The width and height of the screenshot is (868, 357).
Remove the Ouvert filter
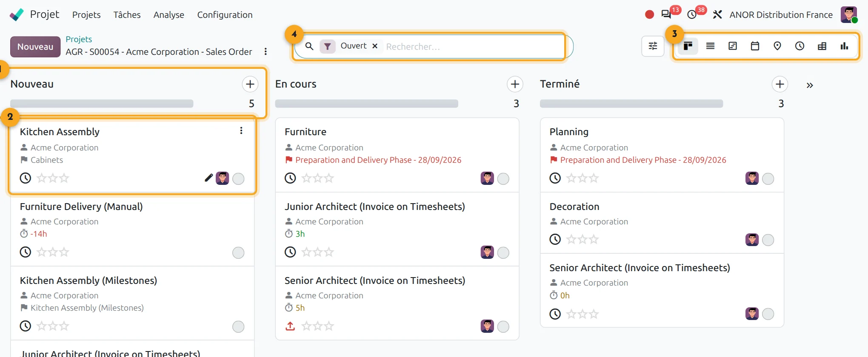point(375,46)
